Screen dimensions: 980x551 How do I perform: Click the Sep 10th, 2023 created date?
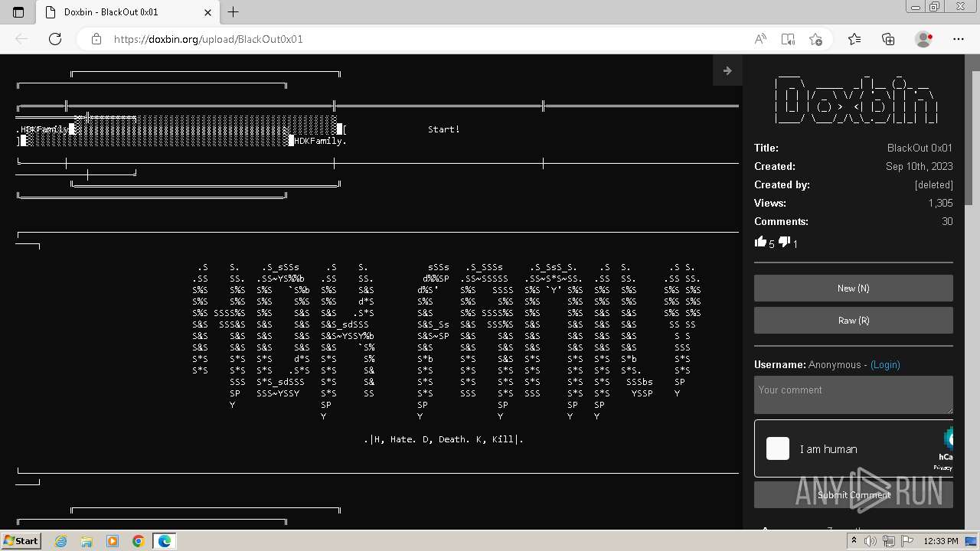point(920,166)
